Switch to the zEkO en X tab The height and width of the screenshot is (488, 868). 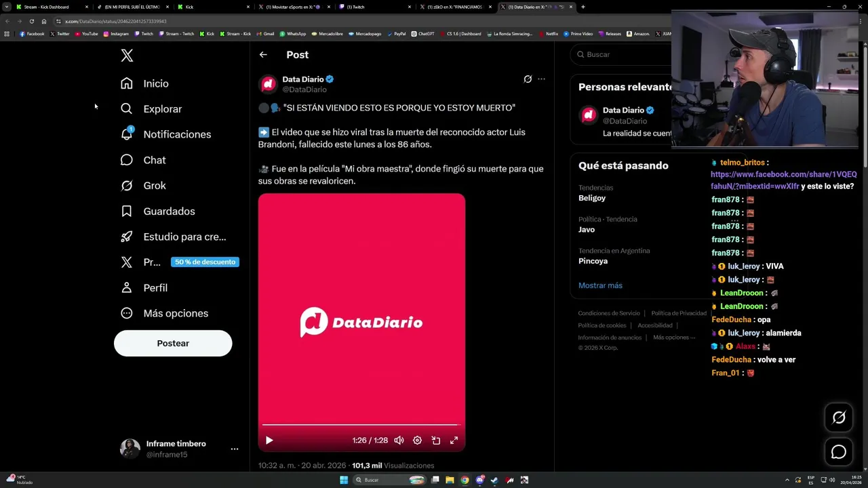tap(455, 7)
